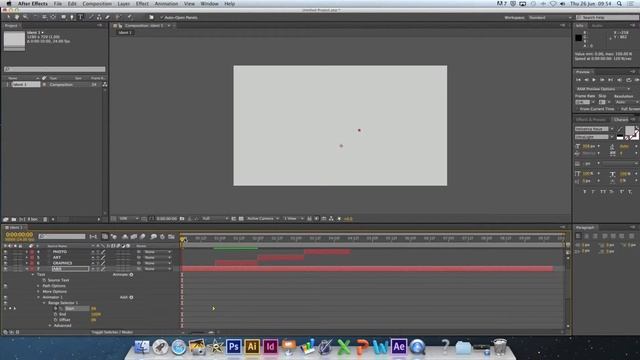
Task: Select the Selection arrow tool
Action: pyautogui.click(x=8, y=17)
